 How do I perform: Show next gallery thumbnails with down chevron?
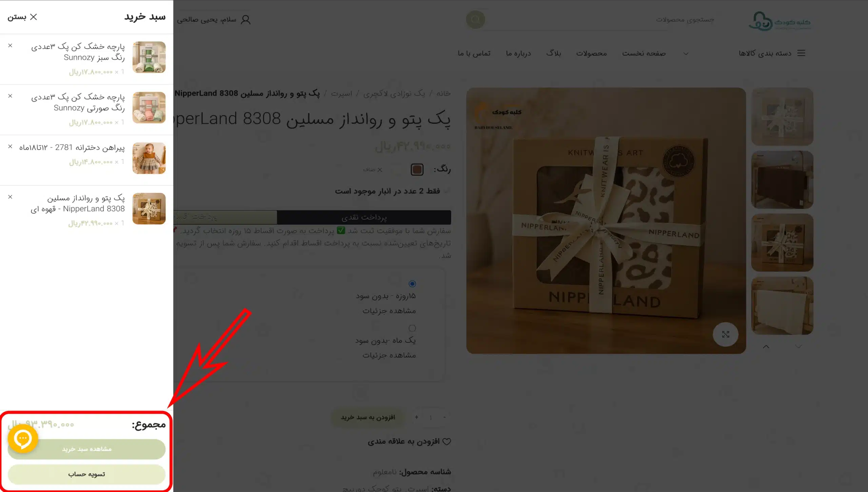pyautogui.click(x=798, y=347)
